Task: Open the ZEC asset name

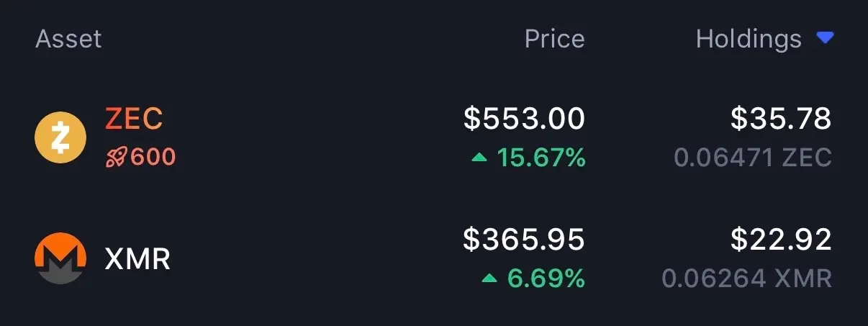Action: tap(134, 119)
